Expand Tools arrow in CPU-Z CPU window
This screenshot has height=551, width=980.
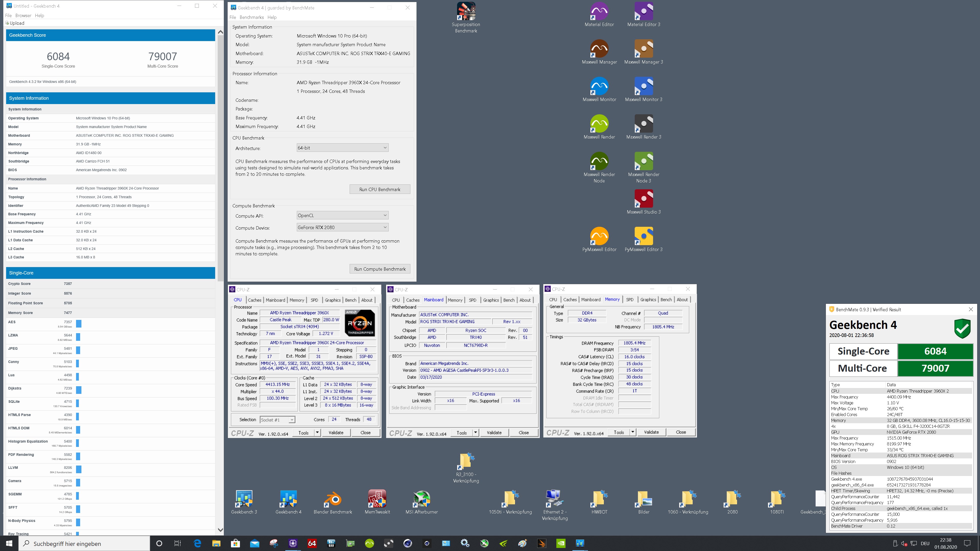click(x=317, y=432)
